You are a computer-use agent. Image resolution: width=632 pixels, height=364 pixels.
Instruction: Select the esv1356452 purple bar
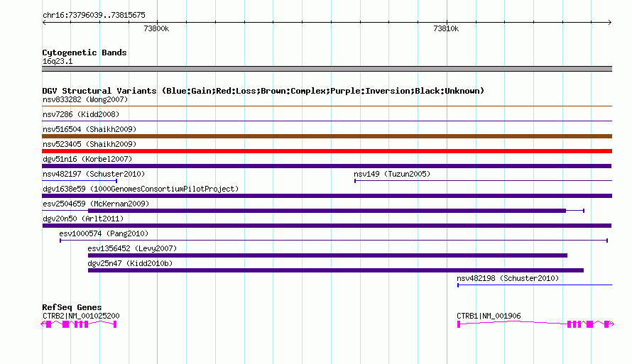pyautogui.click(x=327, y=255)
